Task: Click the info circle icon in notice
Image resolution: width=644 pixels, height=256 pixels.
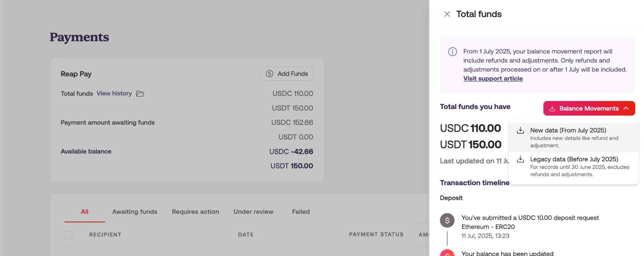Action: click(452, 52)
